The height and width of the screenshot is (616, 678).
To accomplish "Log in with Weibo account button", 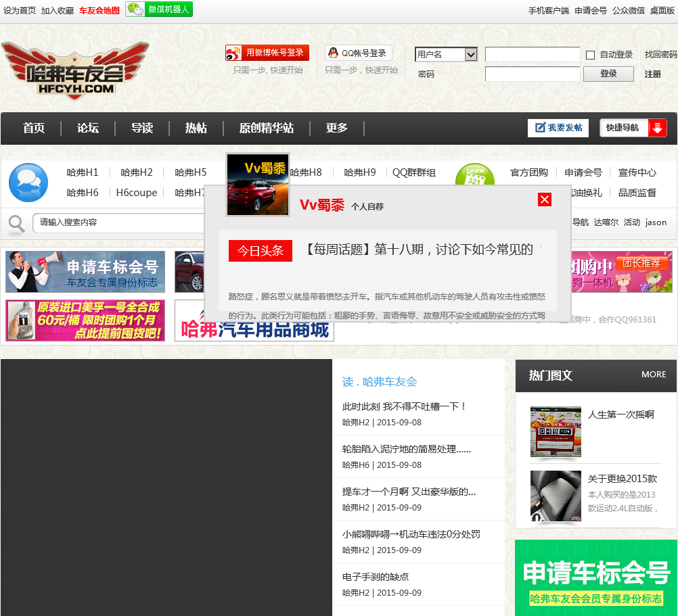I will (267, 53).
